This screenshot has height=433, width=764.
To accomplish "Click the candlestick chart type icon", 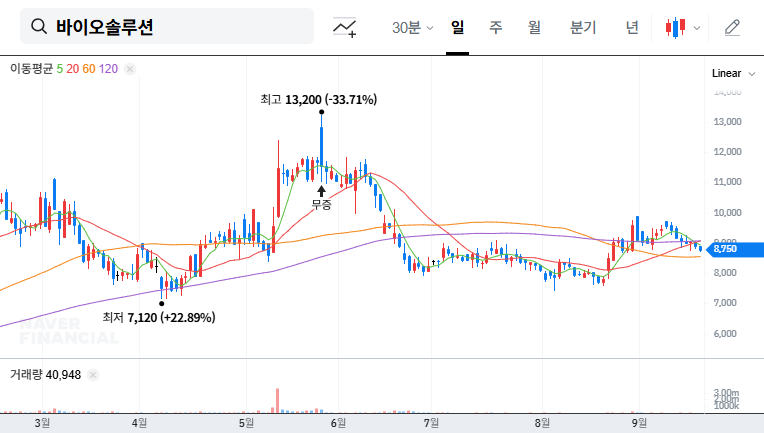I will coord(675,28).
